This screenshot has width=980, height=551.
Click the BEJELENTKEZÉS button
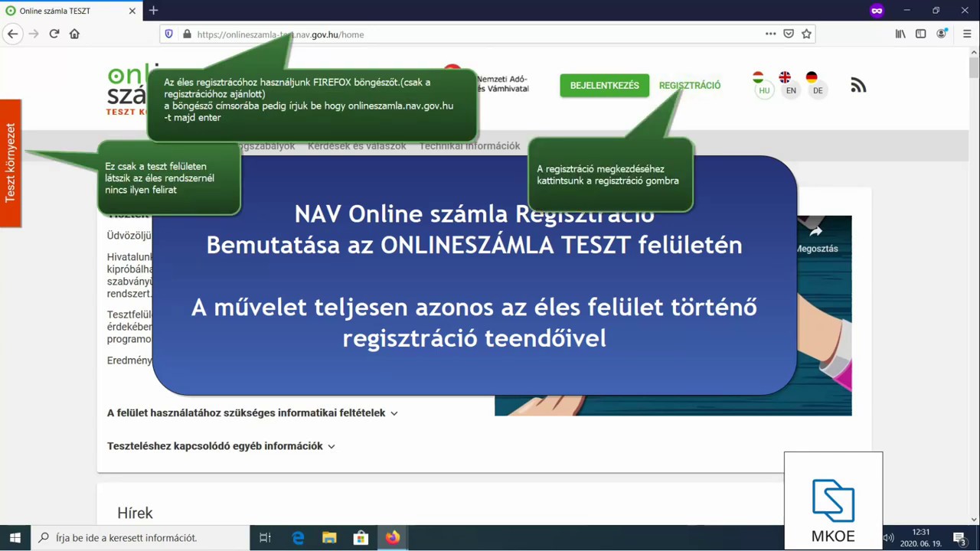click(x=604, y=85)
